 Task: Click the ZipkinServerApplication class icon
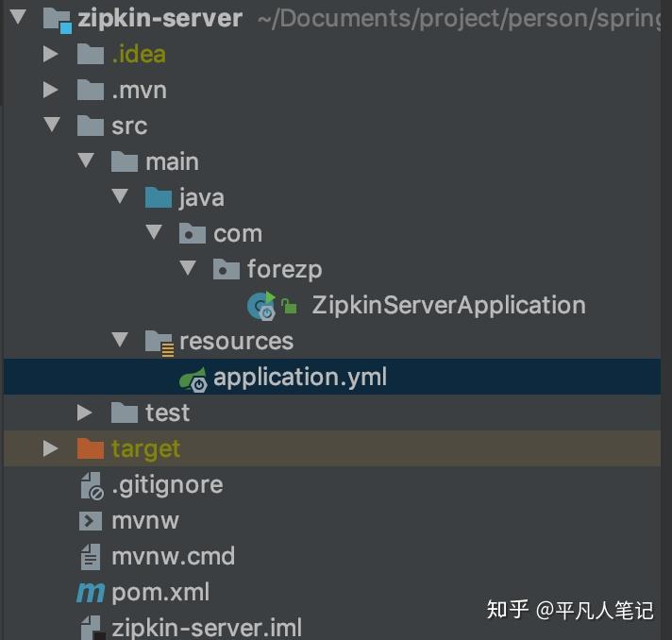coord(261,305)
